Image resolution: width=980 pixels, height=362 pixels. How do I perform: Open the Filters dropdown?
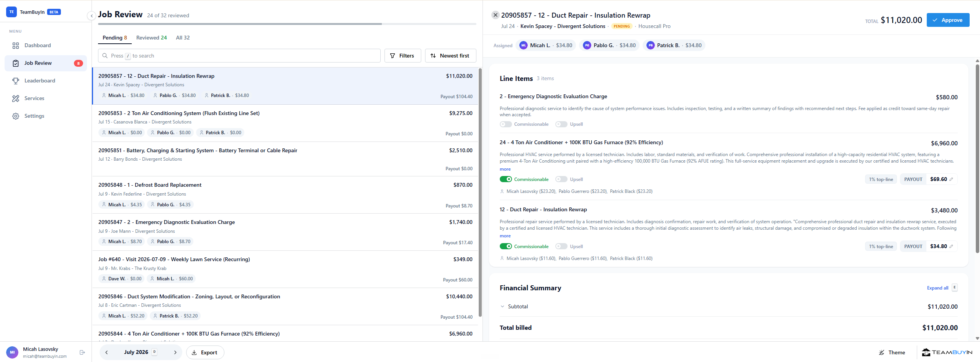pos(402,56)
